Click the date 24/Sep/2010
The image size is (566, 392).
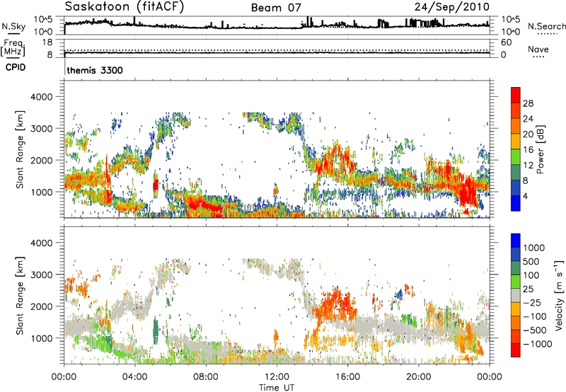[452, 7]
